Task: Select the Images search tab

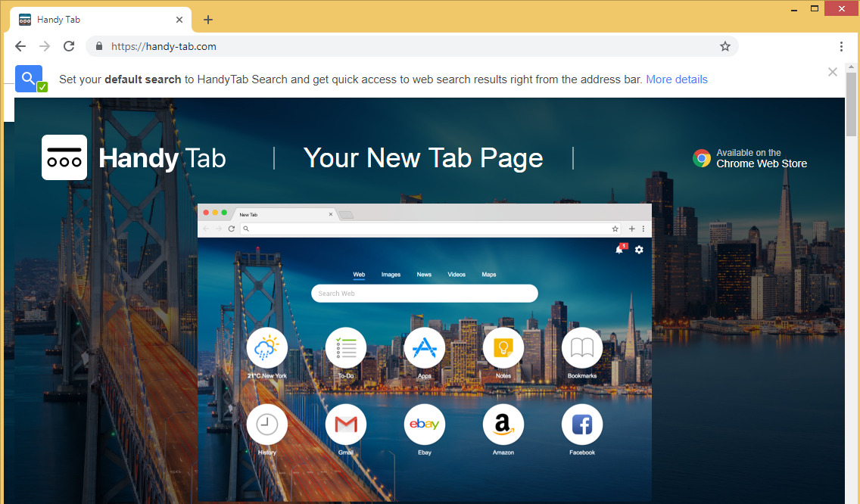Action: [x=391, y=275]
